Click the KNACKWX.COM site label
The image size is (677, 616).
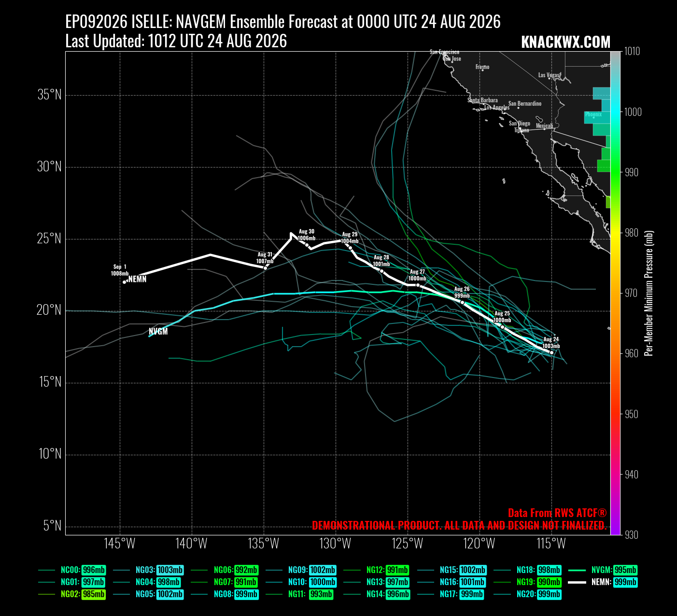tap(566, 42)
